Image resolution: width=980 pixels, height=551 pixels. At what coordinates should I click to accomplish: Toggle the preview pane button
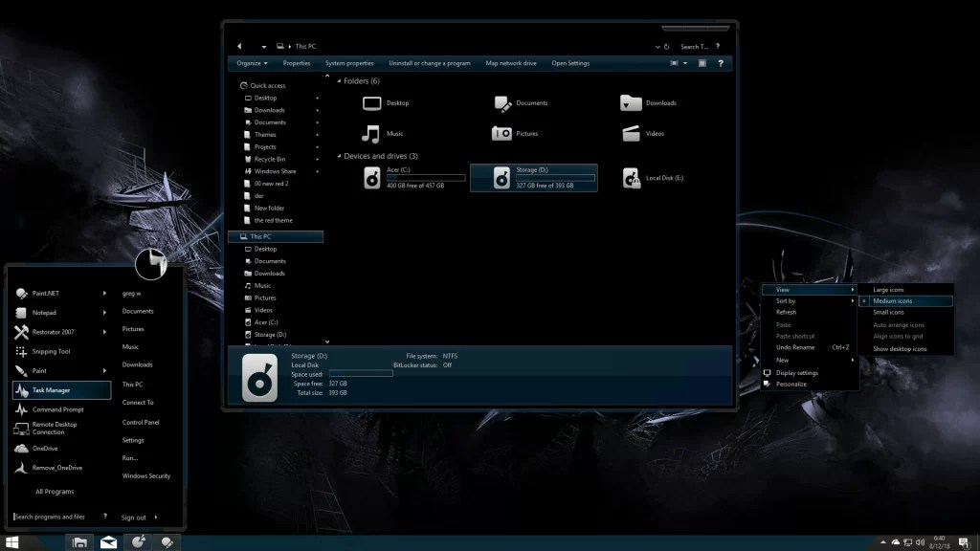tap(702, 63)
